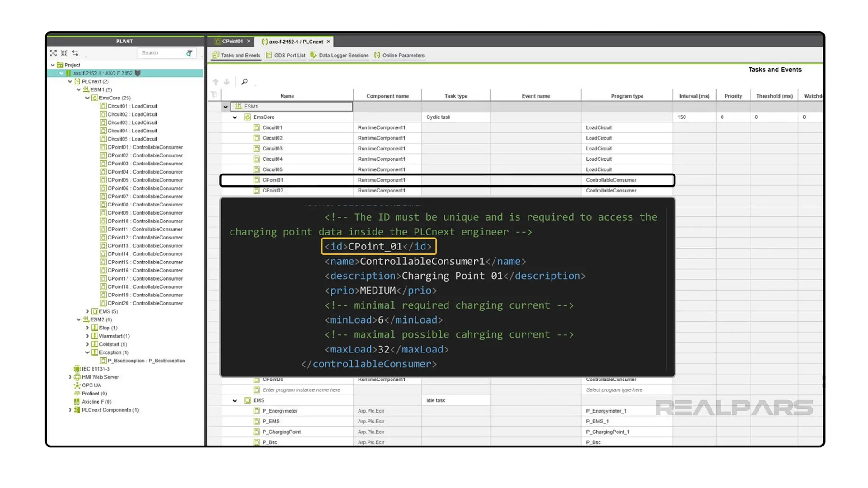868x488 pixels.
Task: Expand the HMI Web Server node
Action: (x=70, y=377)
